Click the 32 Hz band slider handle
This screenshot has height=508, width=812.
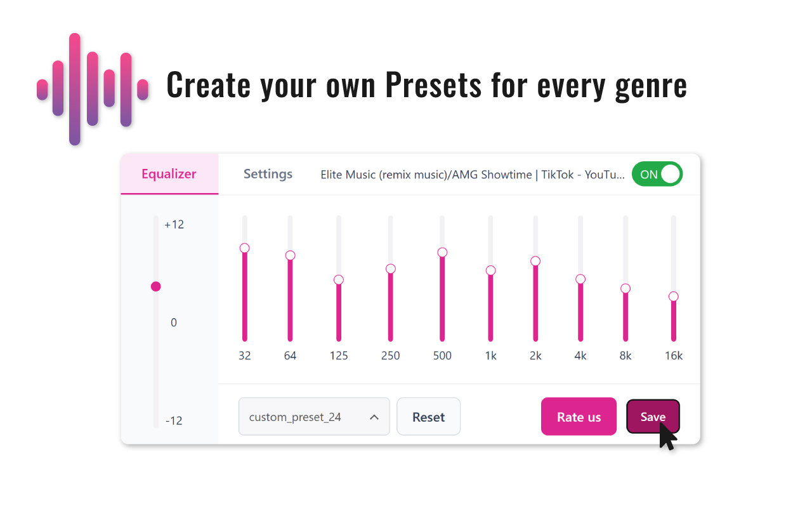[x=245, y=248]
